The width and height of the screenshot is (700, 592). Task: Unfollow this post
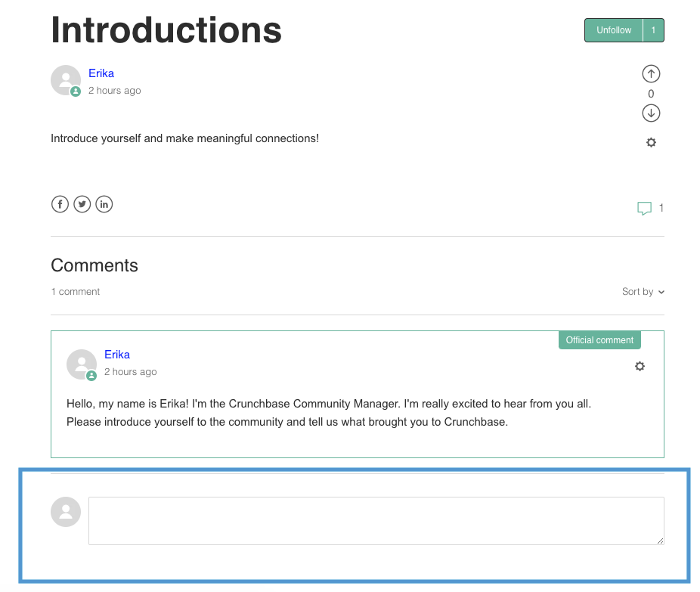tap(614, 30)
